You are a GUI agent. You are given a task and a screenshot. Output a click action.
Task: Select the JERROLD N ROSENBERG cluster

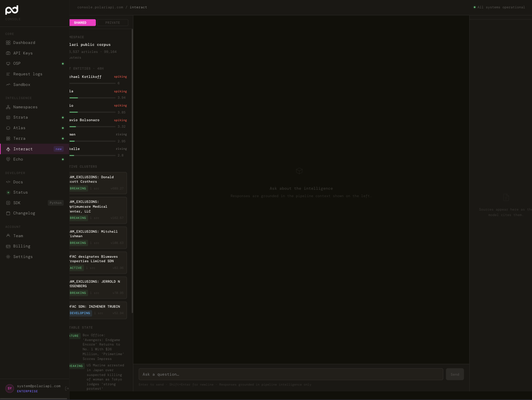pyautogui.click(x=98, y=287)
